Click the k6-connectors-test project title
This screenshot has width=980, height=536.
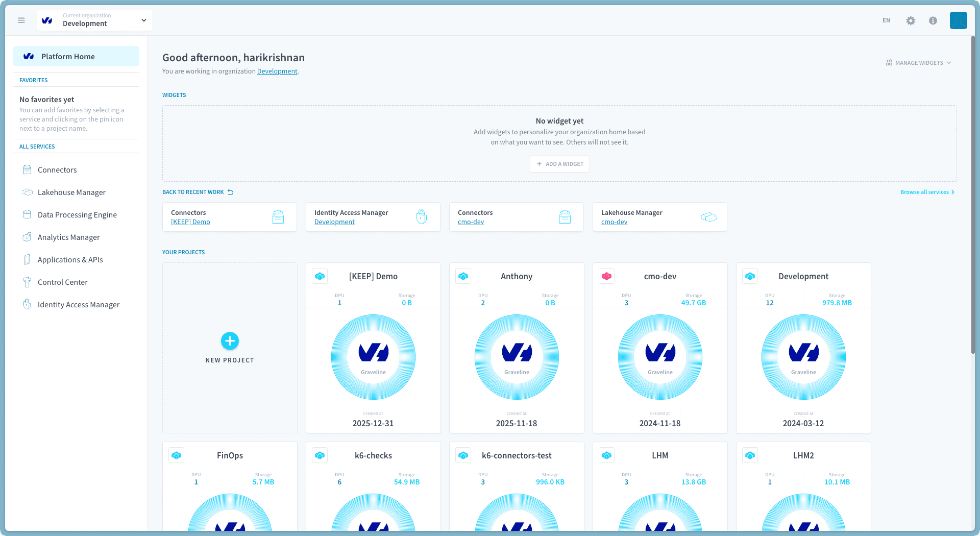(517, 455)
